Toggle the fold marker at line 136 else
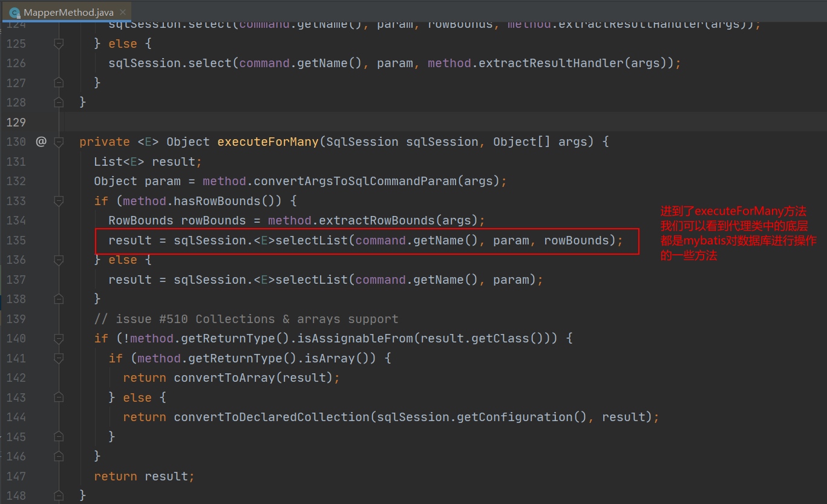The height and width of the screenshot is (504, 827). 59,260
